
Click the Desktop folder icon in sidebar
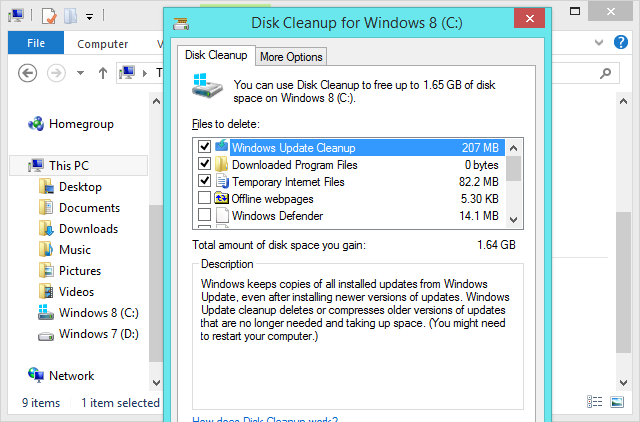(x=46, y=187)
